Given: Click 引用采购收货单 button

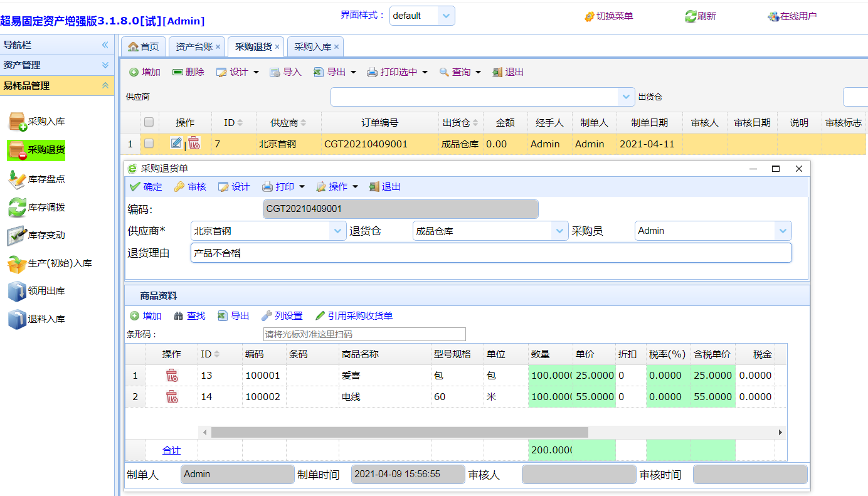Looking at the screenshot, I should pyautogui.click(x=354, y=316).
